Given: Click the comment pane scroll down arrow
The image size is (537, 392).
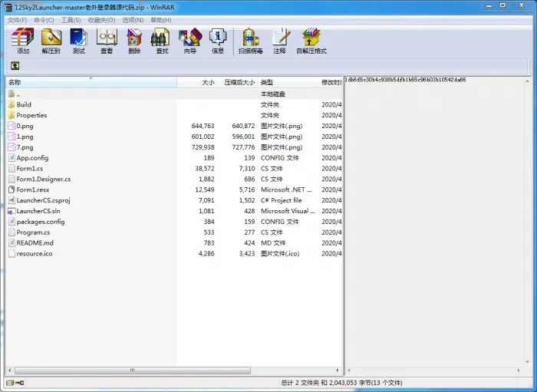Looking at the screenshot, I should (528, 362).
